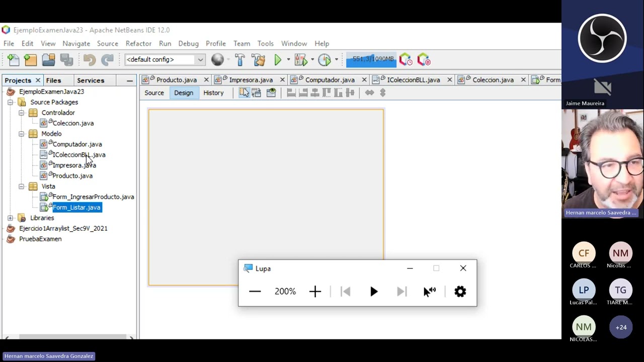Open the Refactor menu

click(x=138, y=44)
